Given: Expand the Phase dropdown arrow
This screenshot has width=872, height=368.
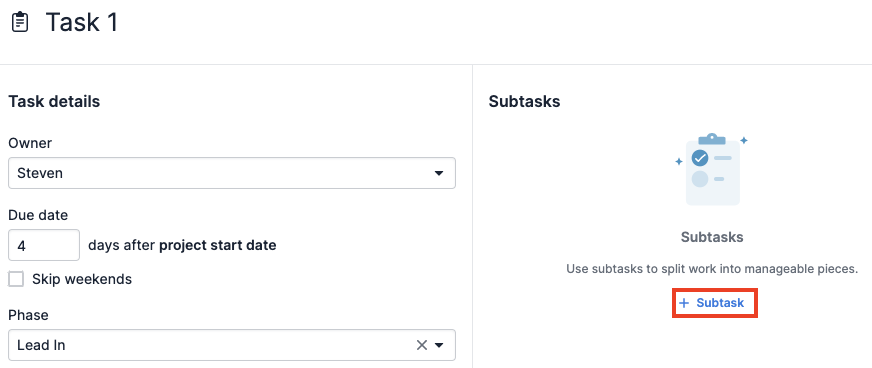Looking at the screenshot, I should pos(439,345).
